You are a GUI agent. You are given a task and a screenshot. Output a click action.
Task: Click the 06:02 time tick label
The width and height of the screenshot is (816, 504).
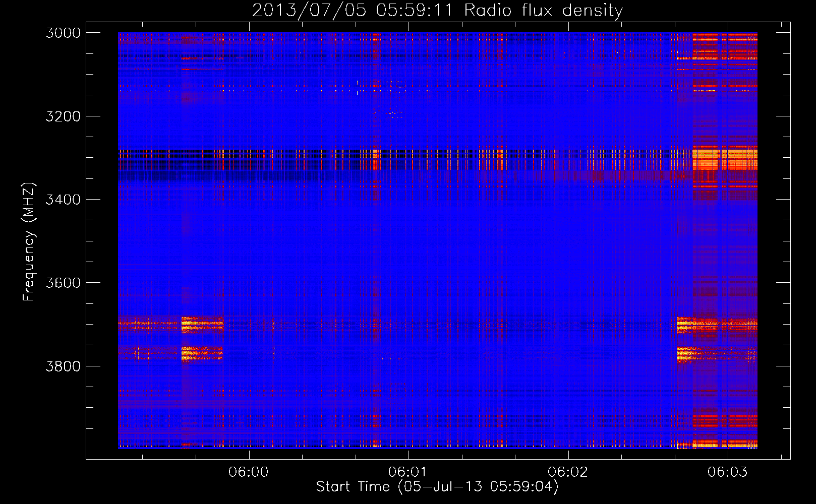point(568,472)
